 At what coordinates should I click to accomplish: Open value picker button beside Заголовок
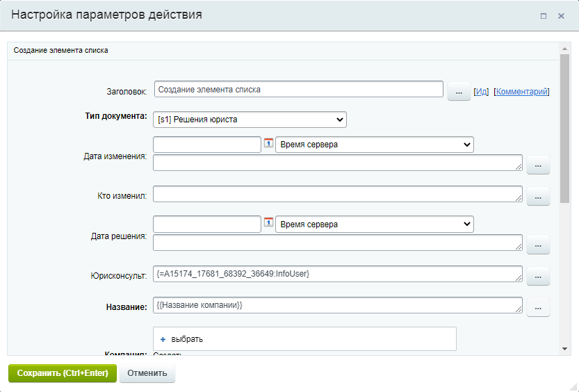(459, 91)
